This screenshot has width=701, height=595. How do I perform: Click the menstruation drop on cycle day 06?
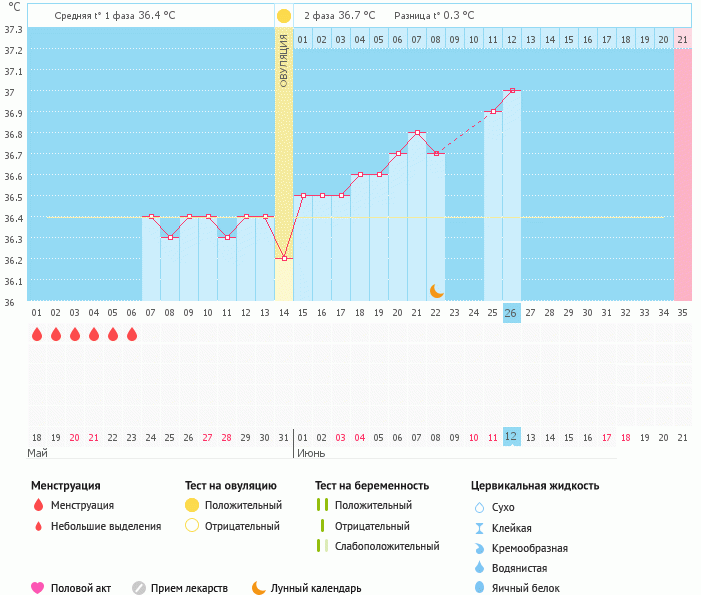[132, 334]
